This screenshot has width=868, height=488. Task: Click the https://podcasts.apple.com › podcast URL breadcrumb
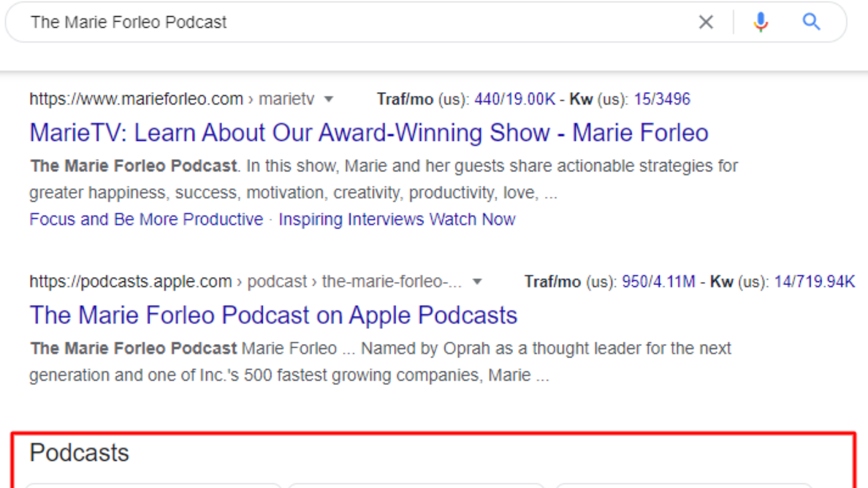[x=245, y=281]
